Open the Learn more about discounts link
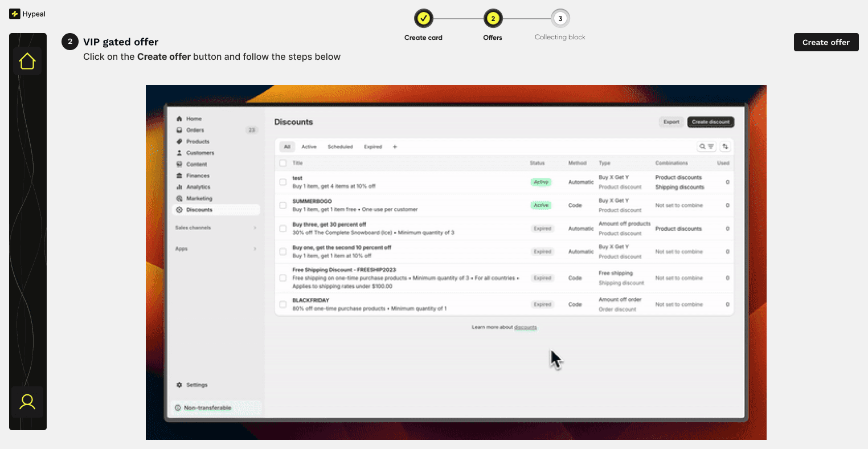 point(524,327)
